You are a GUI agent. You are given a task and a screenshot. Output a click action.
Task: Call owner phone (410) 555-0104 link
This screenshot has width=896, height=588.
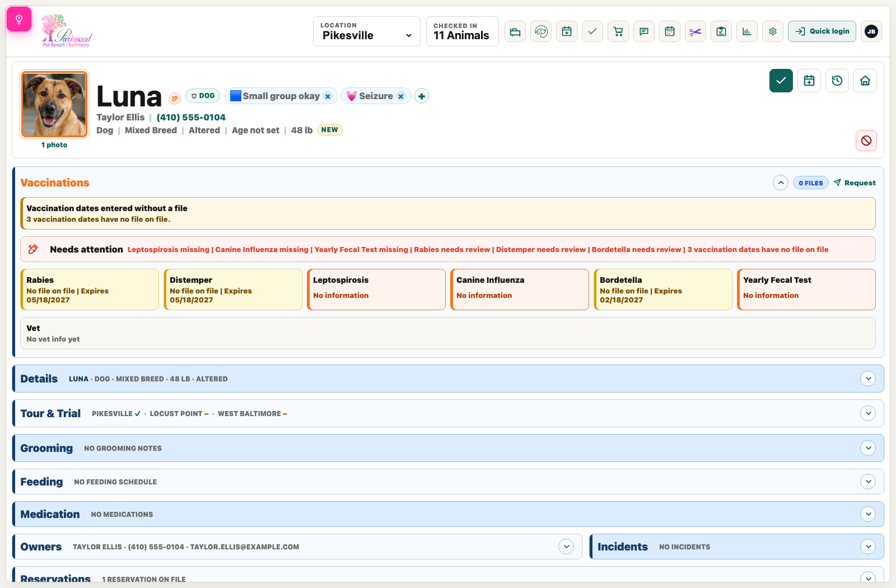[191, 118]
